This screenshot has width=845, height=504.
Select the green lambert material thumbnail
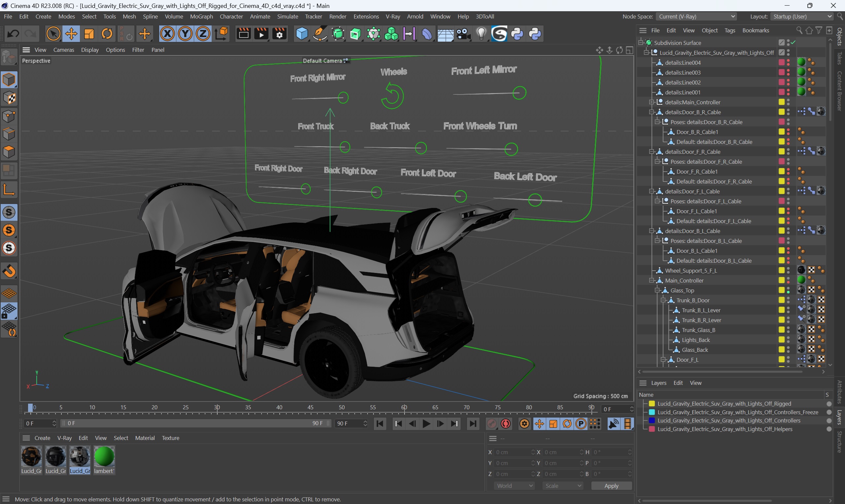point(104,457)
